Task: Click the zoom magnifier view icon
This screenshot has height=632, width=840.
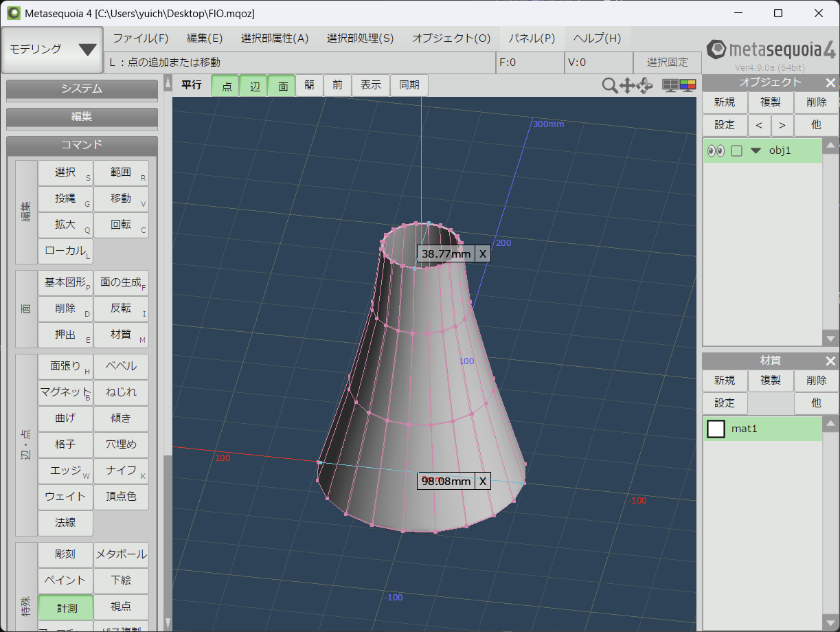Action: click(x=609, y=85)
